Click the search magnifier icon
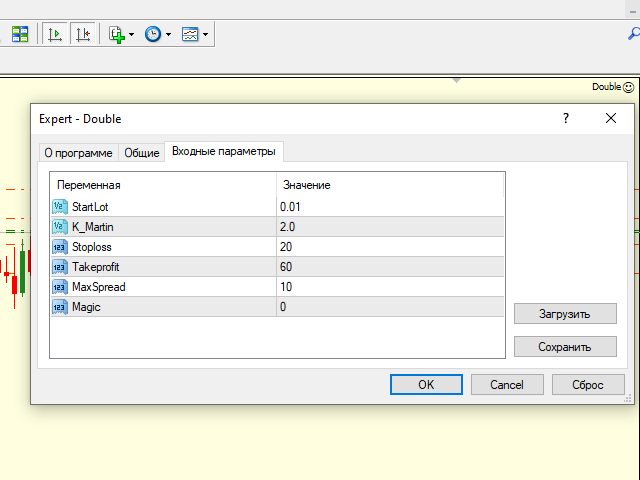 click(632, 34)
